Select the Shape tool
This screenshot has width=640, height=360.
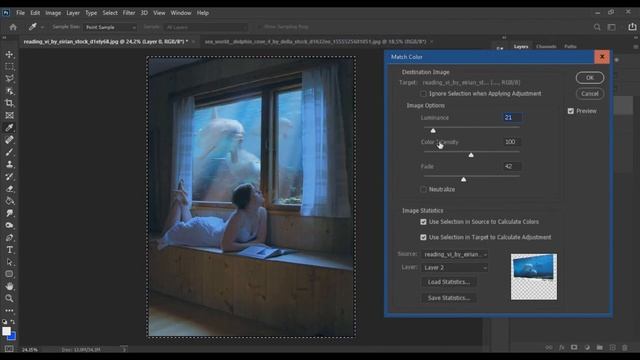point(9,274)
